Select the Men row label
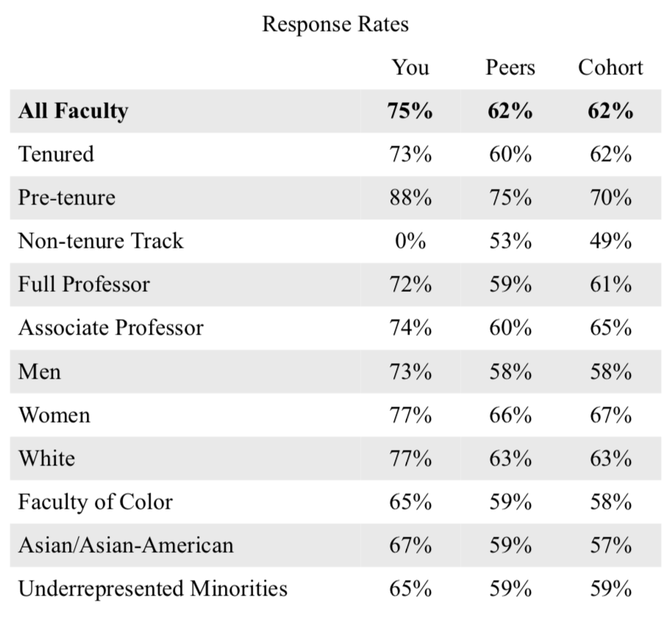The height and width of the screenshot is (619, 672). (x=40, y=371)
